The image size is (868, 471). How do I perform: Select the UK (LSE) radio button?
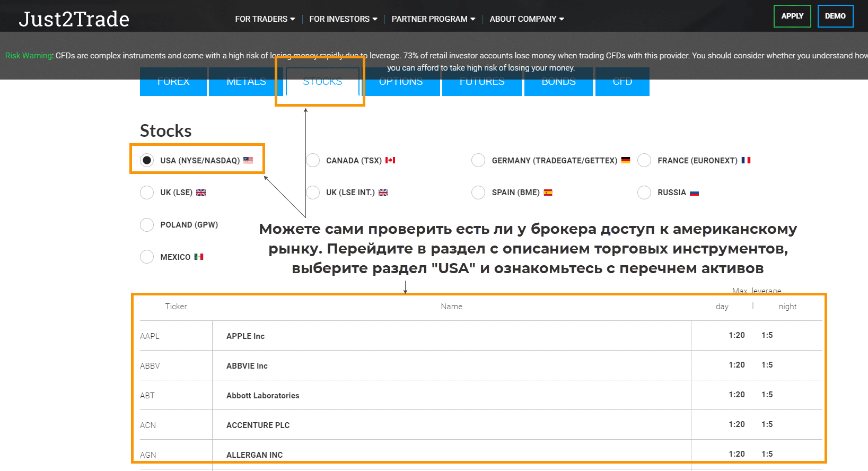(147, 193)
